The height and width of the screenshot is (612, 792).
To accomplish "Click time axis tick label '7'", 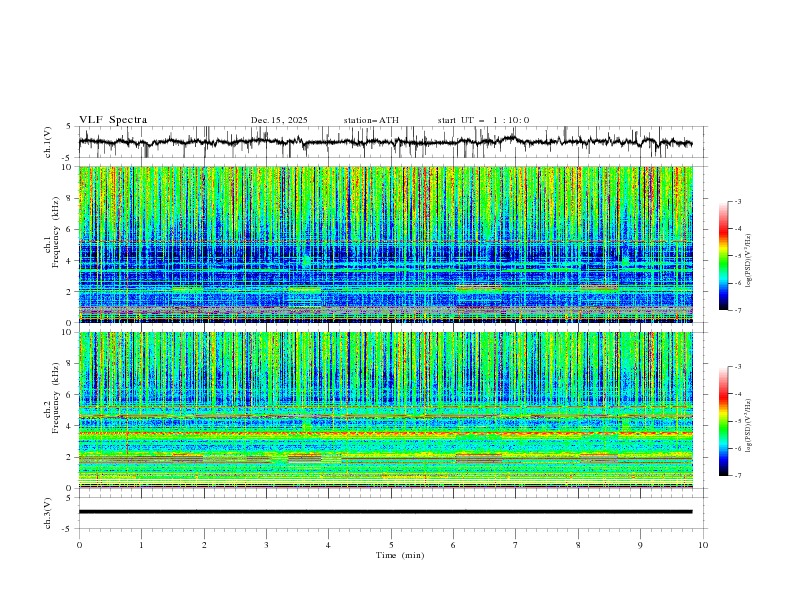I will click(516, 545).
